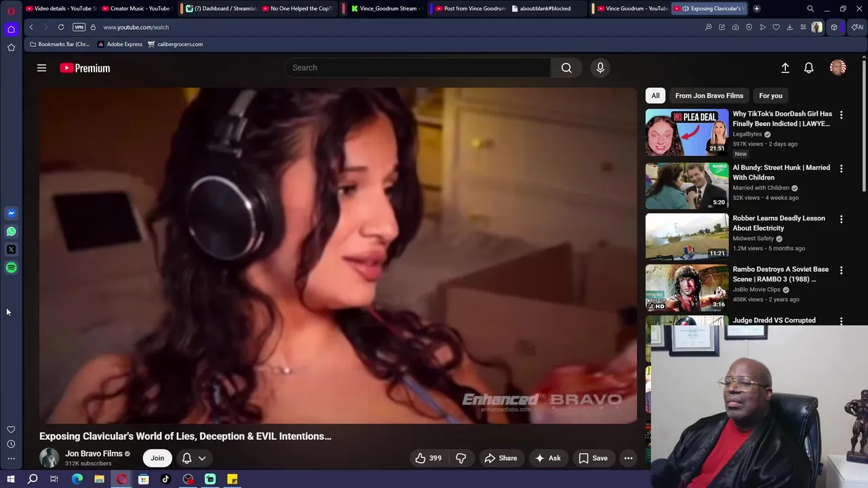Open Opera tab search icon
The image size is (868, 488).
tap(810, 9)
